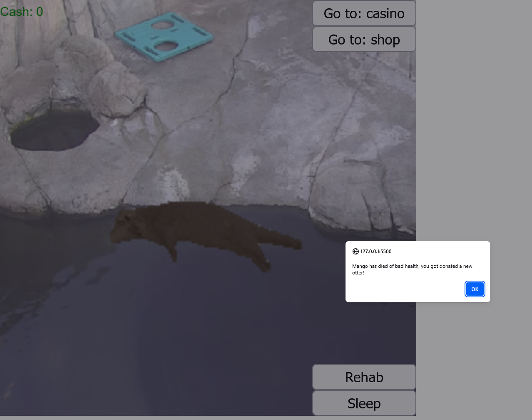Make the otter Sleep
The image size is (532, 420).
click(364, 403)
